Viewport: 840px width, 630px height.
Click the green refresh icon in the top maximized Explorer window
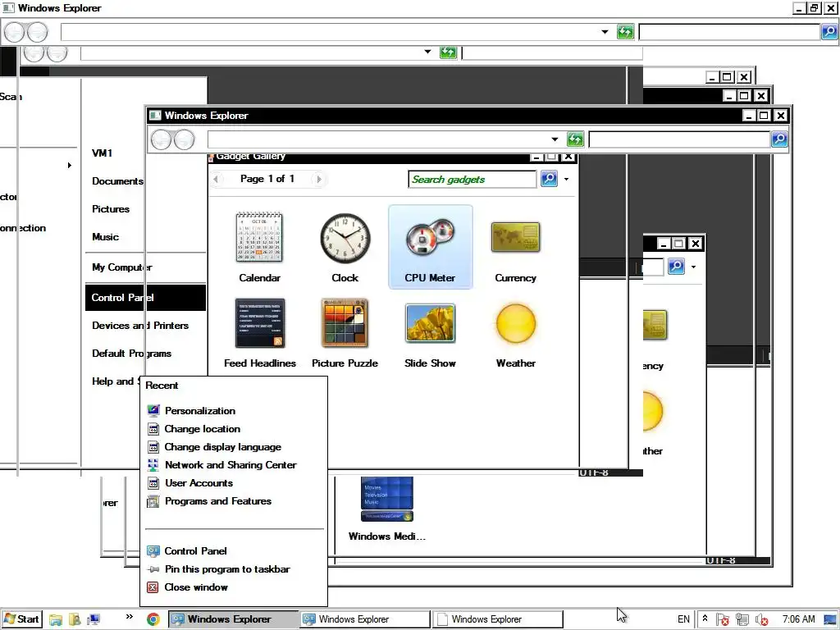click(625, 32)
